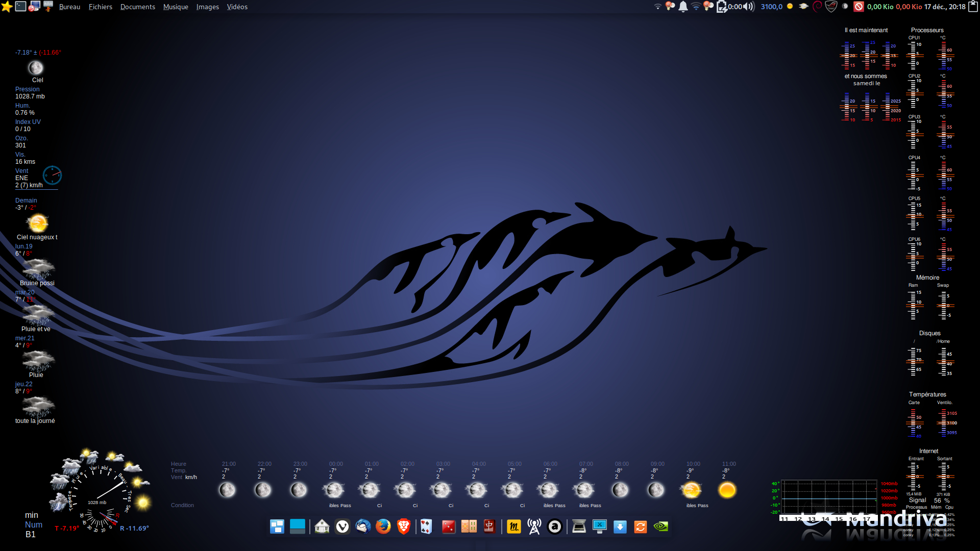The width and height of the screenshot is (980, 551).
Task: Open the NVIDIA settings icon
Action: point(661,526)
